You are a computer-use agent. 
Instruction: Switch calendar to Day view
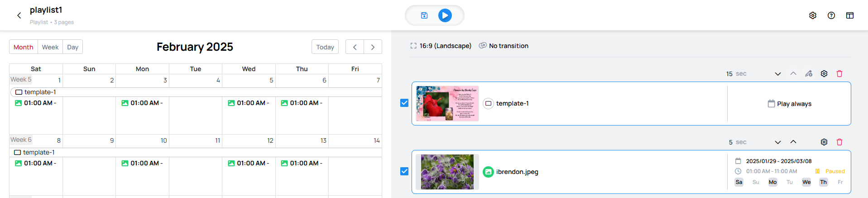[72, 47]
